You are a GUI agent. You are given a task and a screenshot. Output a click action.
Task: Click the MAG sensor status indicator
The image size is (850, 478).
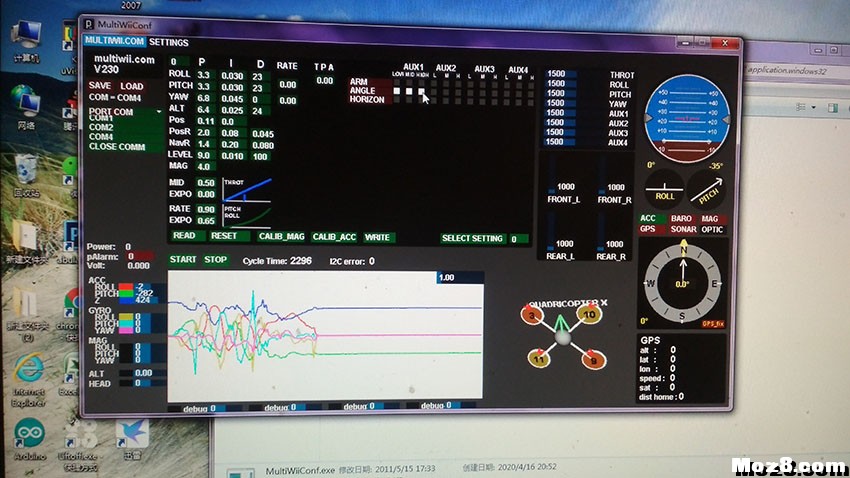tap(711, 219)
